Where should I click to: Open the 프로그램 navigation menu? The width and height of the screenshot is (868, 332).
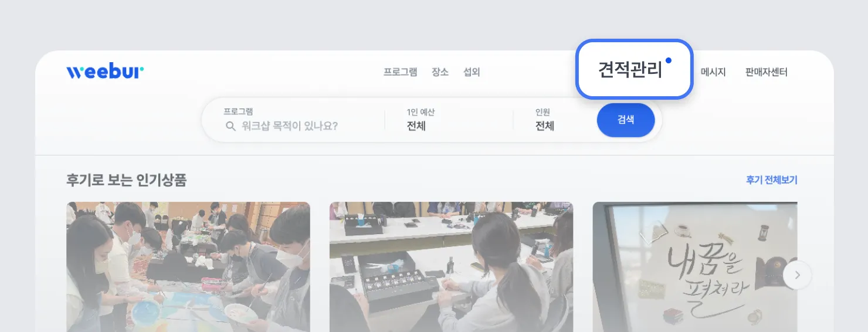(401, 72)
